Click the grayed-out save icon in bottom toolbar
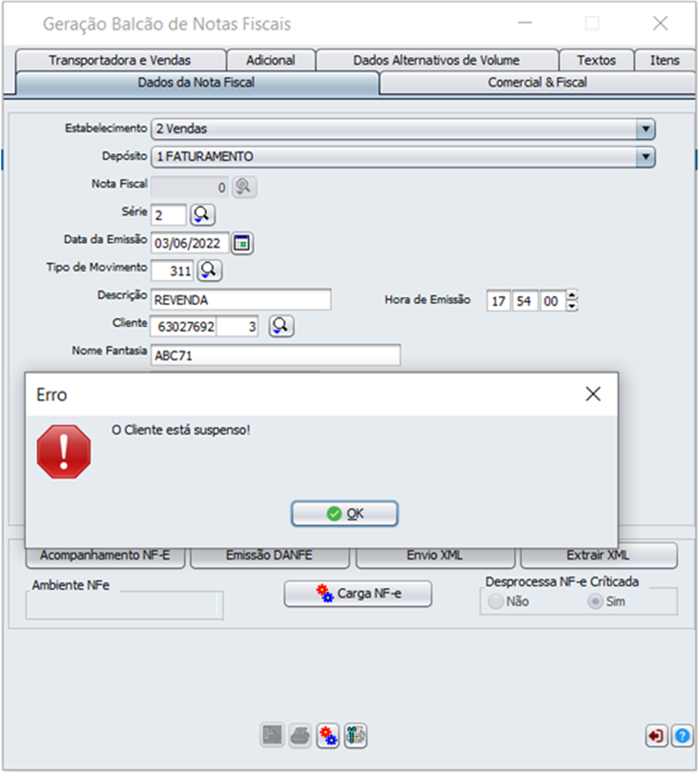 272,735
